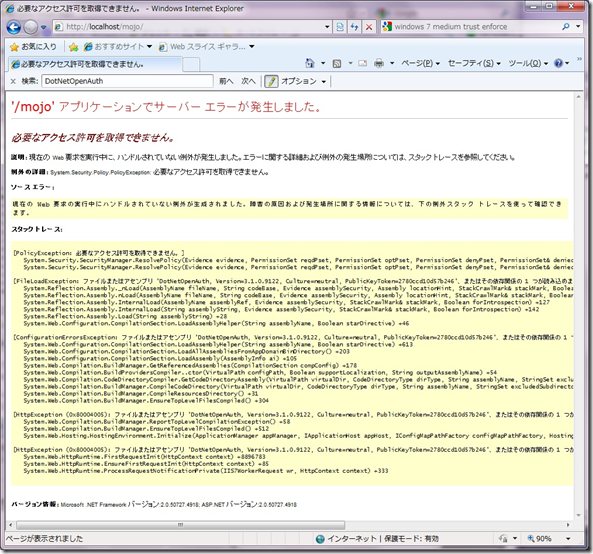Open the search provider dropdown arrow
Image resolution: width=593 pixels, height=554 pixels.
pos(578,26)
